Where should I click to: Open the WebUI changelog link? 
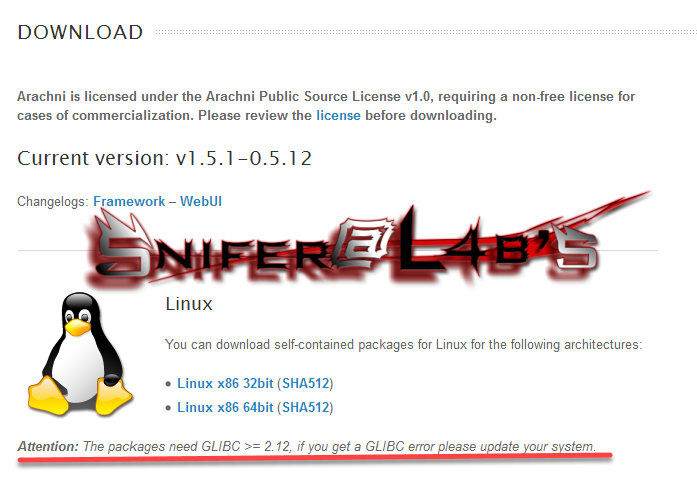pos(201,201)
